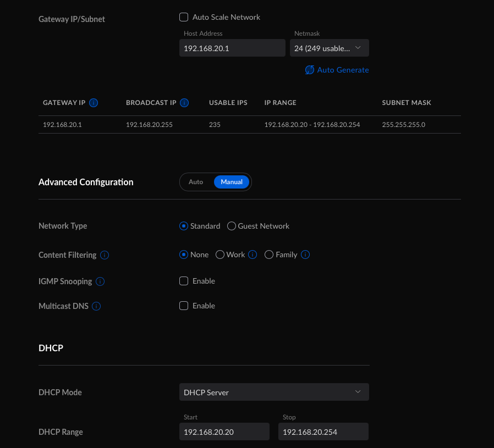Click the IGMP Snooping info icon

coord(100,281)
